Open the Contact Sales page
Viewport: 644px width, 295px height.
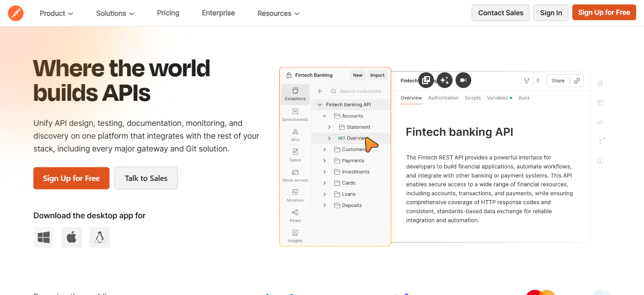click(500, 12)
